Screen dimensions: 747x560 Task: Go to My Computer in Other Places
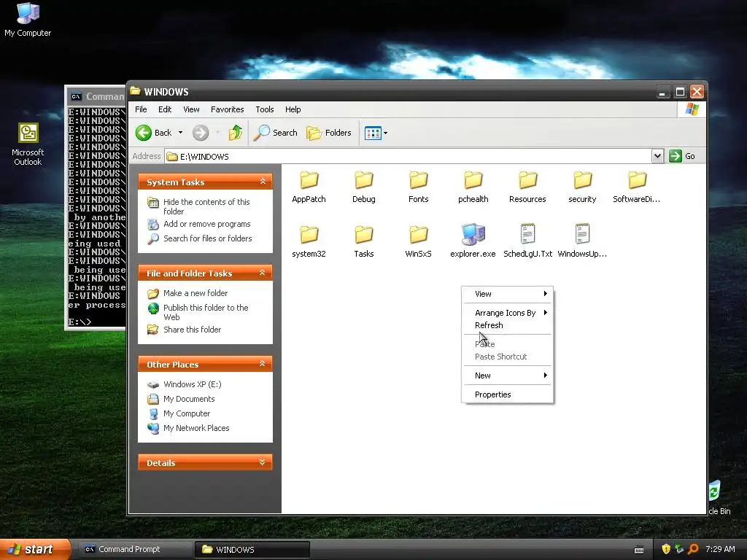click(186, 414)
